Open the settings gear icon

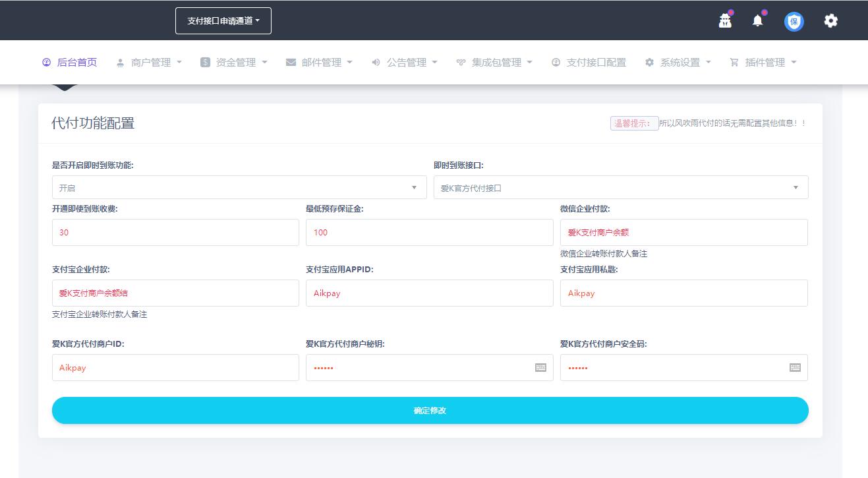coord(830,21)
